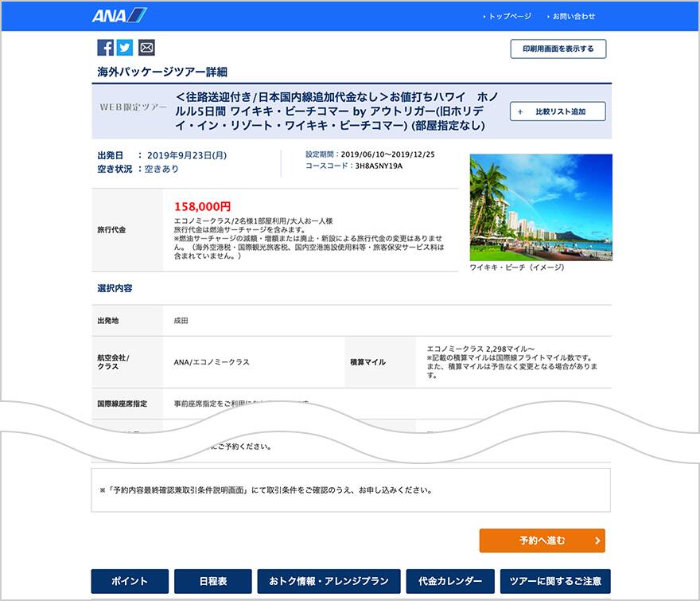
Task: Switch to the ポイント tab
Action: (x=130, y=581)
